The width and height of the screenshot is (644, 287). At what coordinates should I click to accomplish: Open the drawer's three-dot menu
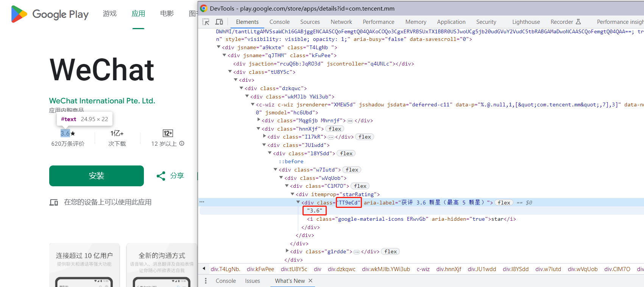[x=206, y=281]
